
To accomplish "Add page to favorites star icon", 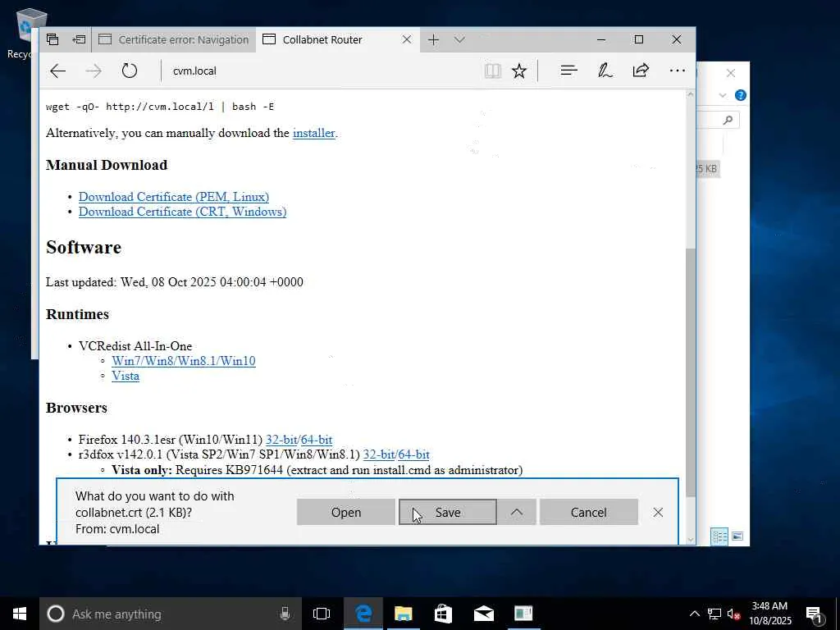I will tap(519, 71).
